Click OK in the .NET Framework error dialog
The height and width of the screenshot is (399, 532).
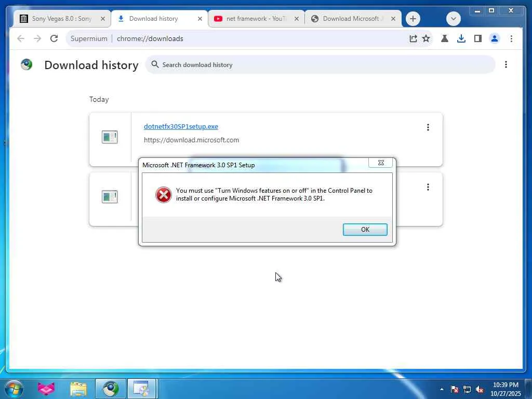pos(365,229)
